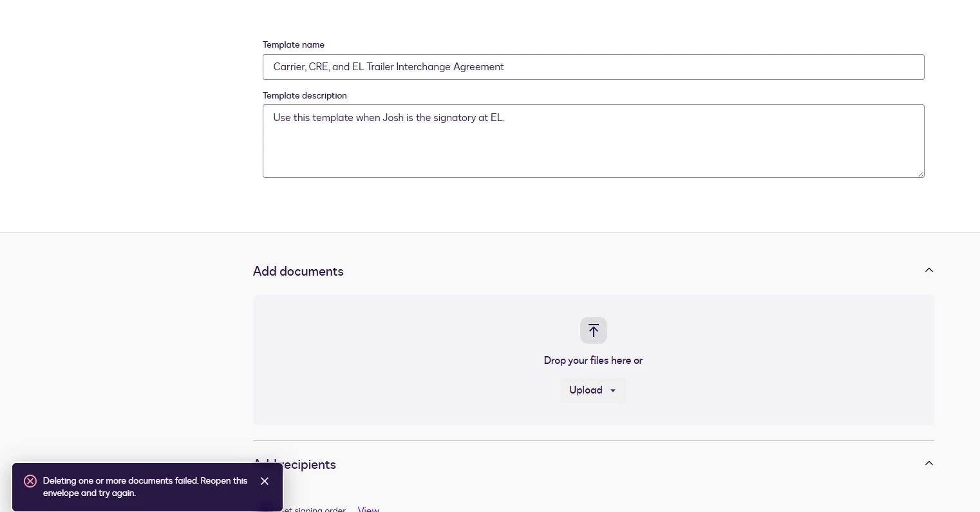Click the Template name input field
This screenshot has width=980, height=512.
(593, 67)
